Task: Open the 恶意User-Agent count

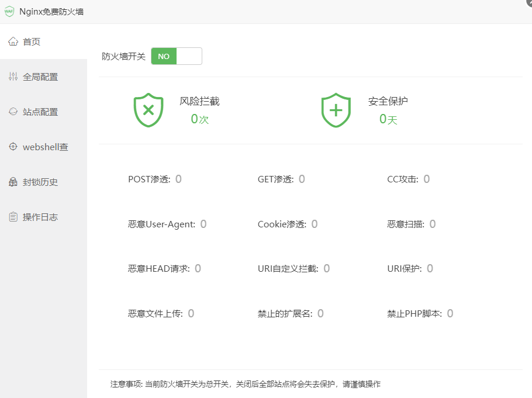Action: click(x=203, y=224)
